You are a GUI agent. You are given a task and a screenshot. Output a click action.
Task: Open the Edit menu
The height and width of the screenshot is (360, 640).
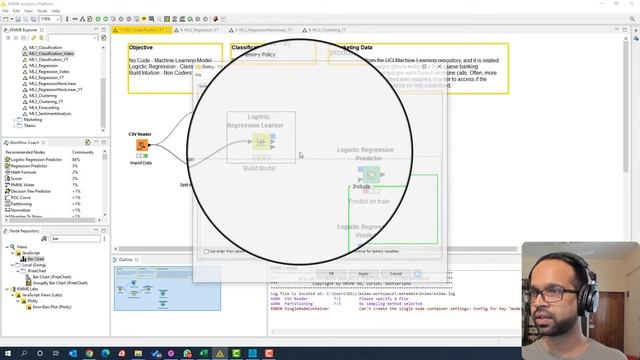coord(16,11)
